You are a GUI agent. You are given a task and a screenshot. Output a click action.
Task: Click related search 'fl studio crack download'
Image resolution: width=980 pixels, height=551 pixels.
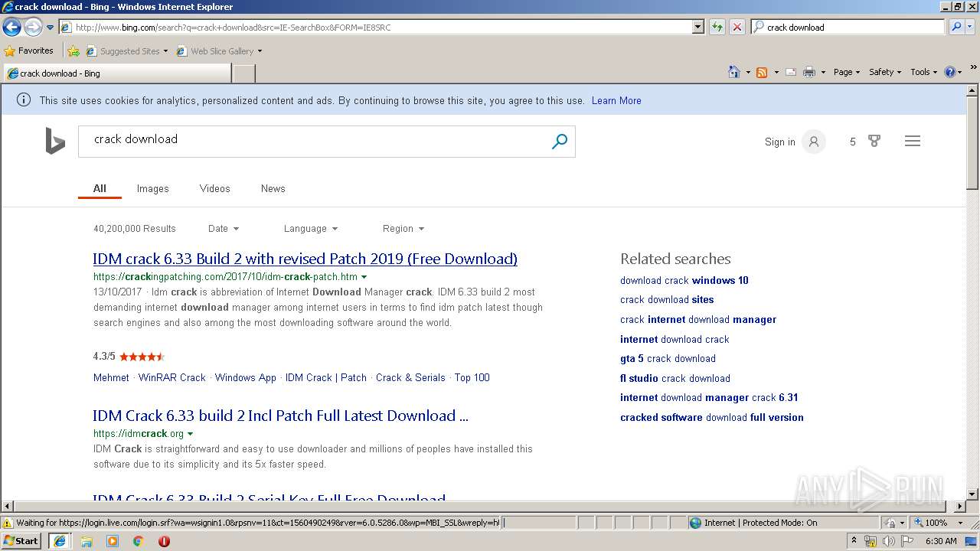(675, 378)
